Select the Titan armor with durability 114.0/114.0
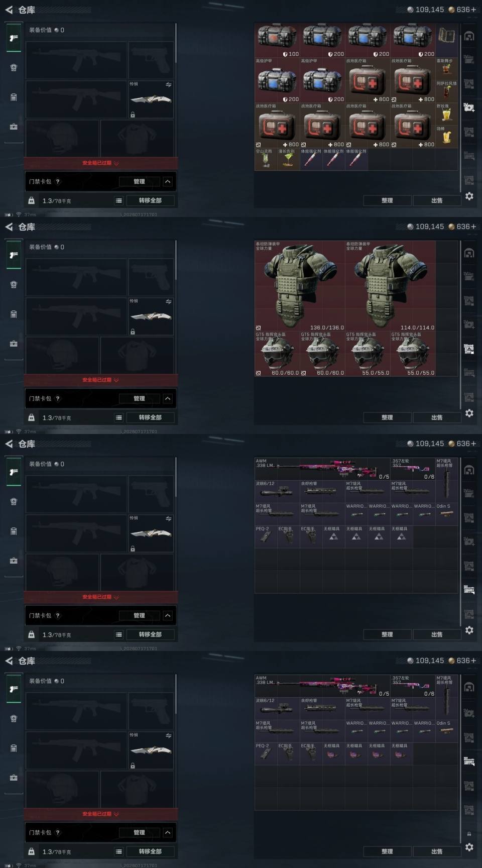The image size is (482, 868). click(x=390, y=285)
